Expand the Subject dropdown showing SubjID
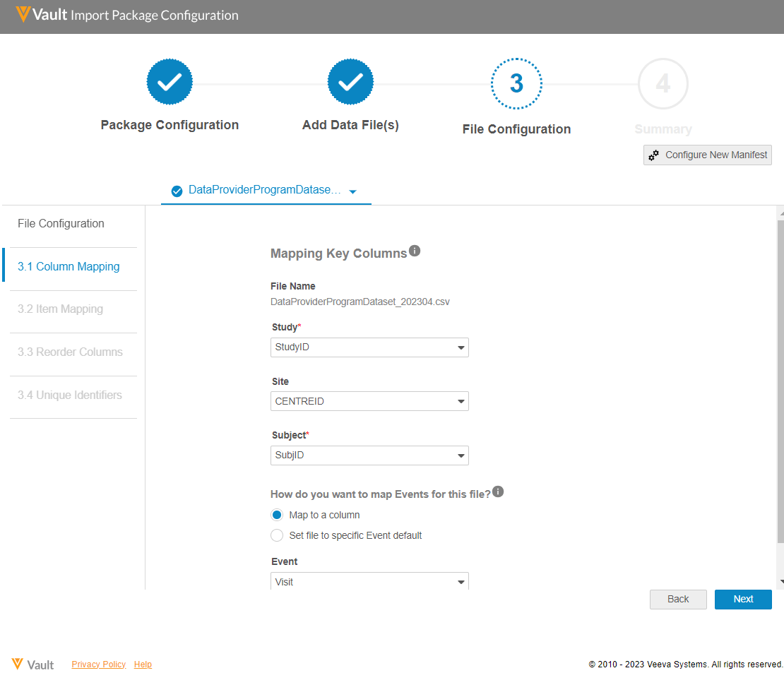 click(x=369, y=455)
